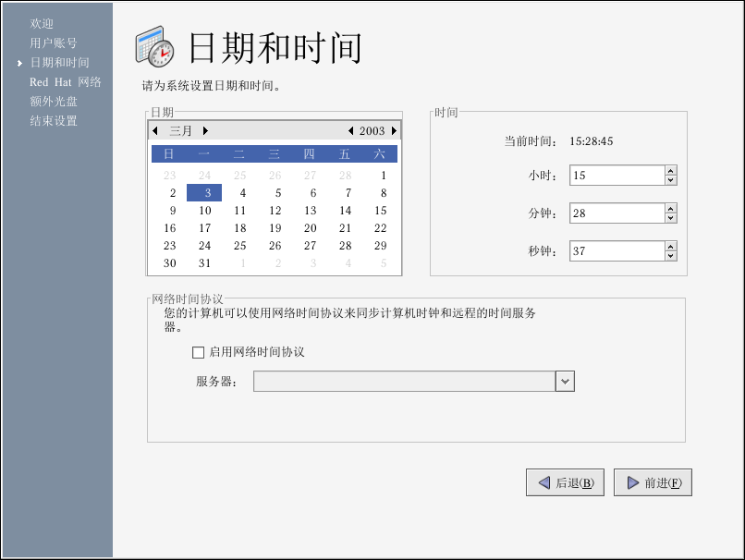Viewport: 745px width, 560px height.
Task: Go to next month arrow
Action: (205, 130)
